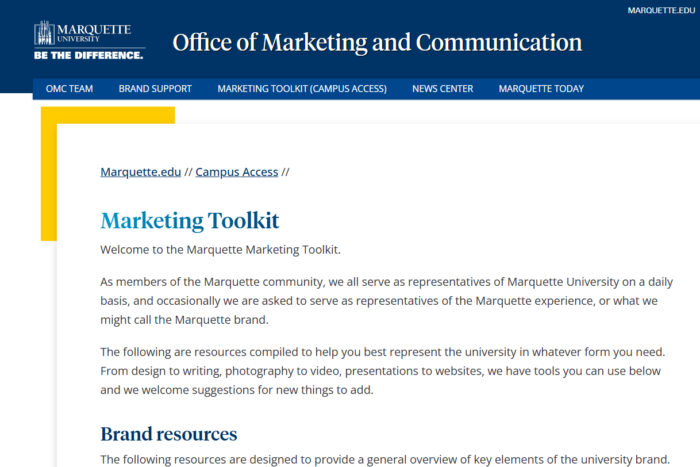
Task: Open the MARQUETTE.EDU link in top corner
Action: click(x=660, y=10)
